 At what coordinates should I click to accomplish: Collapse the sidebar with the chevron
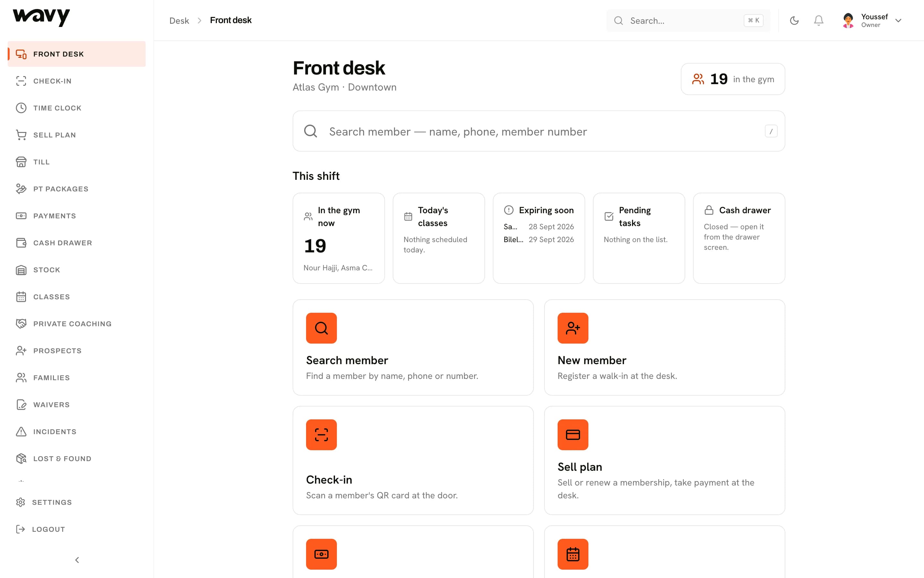pyautogui.click(x=77, y=560)
